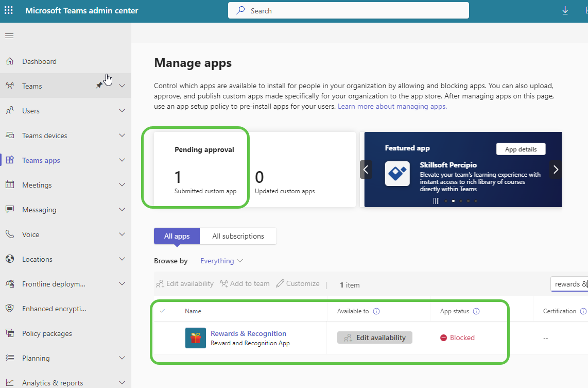Expand the Users sidebar section chevron
The width and height of the screenshot is (588, 388).
[x=122, y=110]
